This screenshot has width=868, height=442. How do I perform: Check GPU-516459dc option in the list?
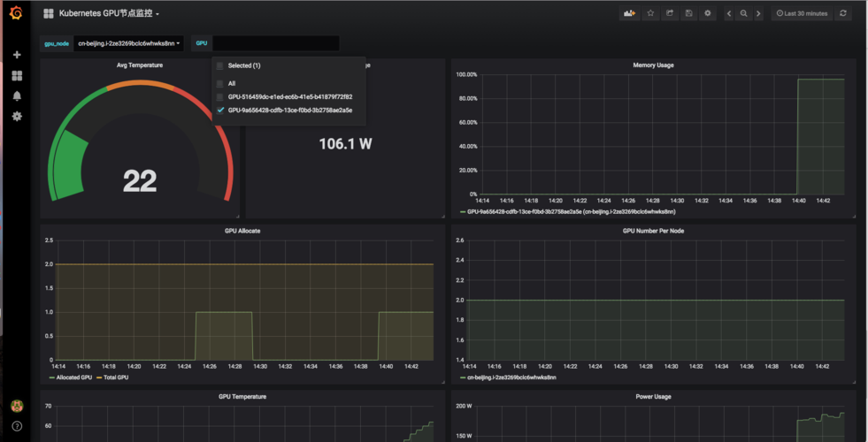220,97
